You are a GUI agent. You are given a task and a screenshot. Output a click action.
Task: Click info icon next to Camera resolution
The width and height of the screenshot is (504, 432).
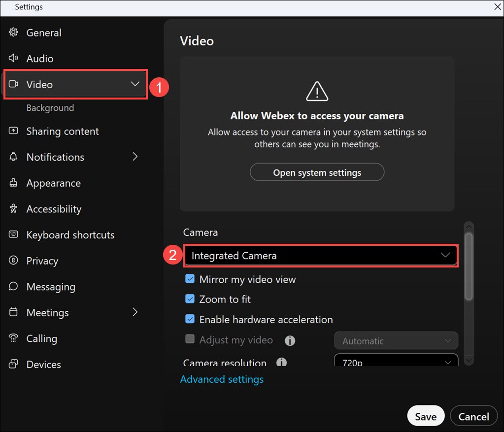tap(281, 363)
